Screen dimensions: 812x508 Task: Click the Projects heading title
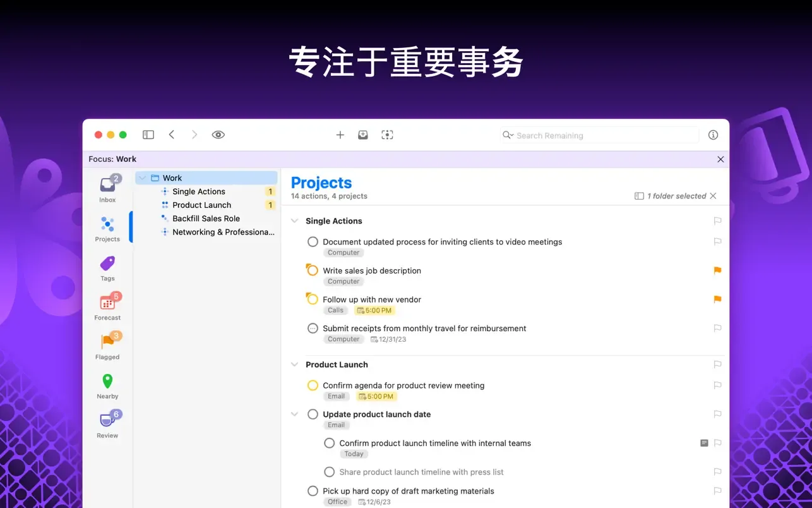[321, 183]
